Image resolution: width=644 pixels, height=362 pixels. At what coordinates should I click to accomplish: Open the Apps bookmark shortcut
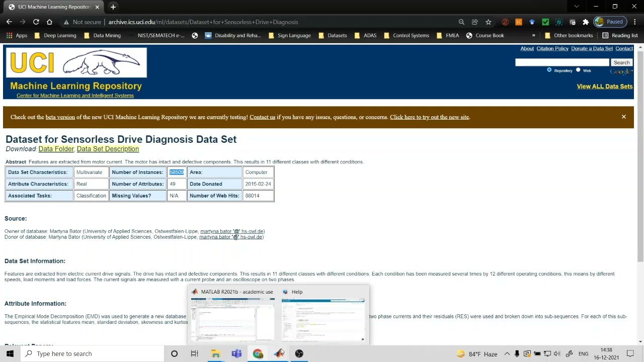coord(17,36)
